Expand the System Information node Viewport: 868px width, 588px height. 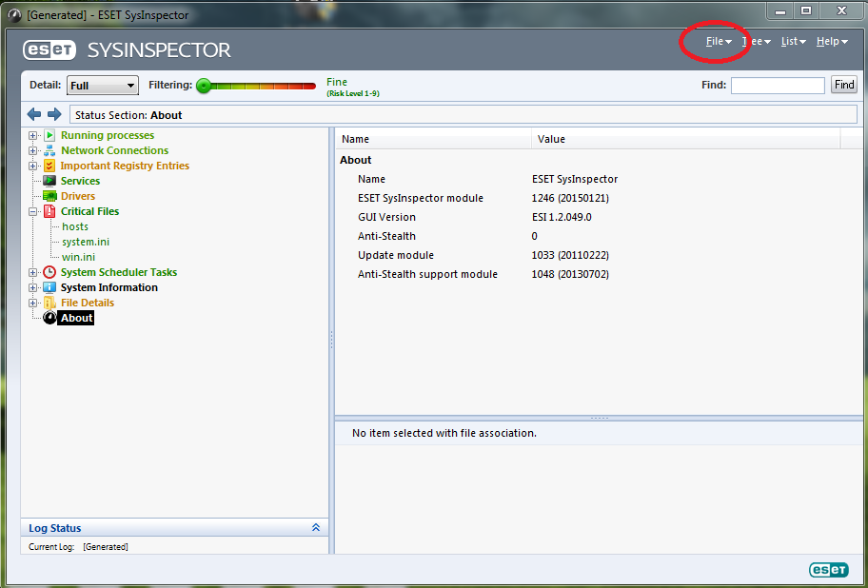32,287
